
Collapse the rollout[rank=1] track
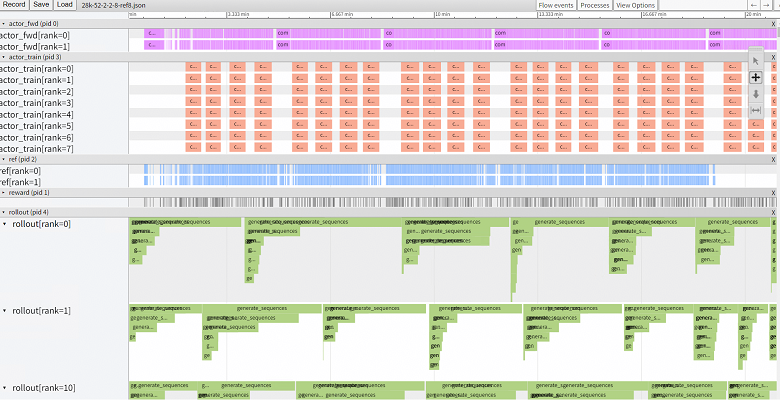coord(5,310)
